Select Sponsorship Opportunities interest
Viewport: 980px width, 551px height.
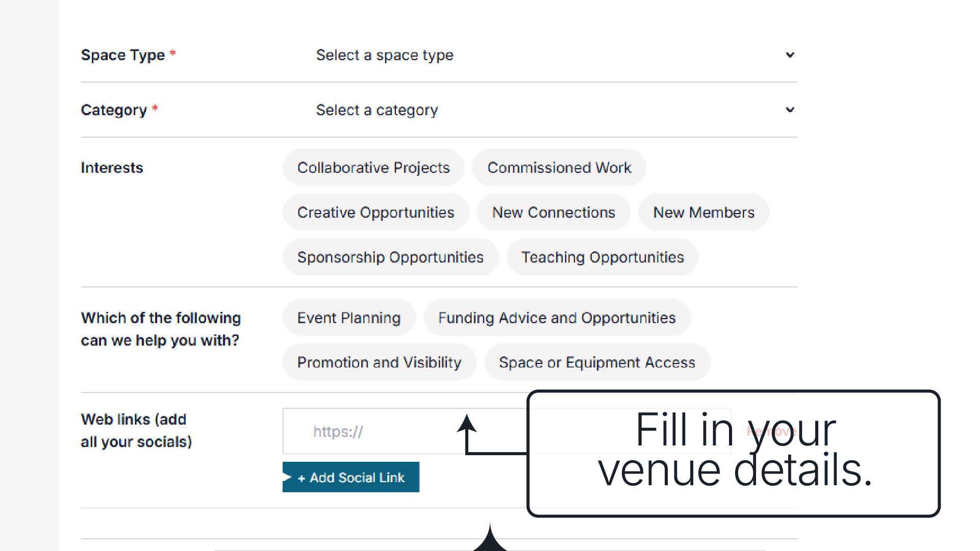390,257
